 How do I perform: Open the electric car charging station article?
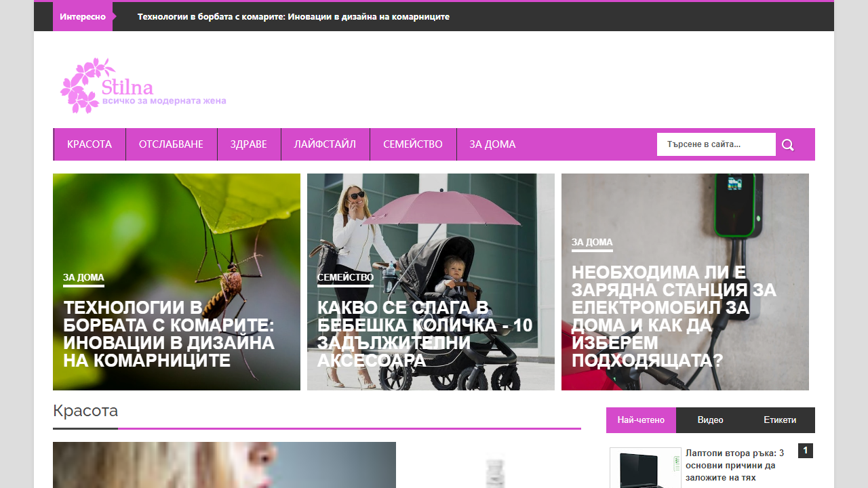[673, 317]
